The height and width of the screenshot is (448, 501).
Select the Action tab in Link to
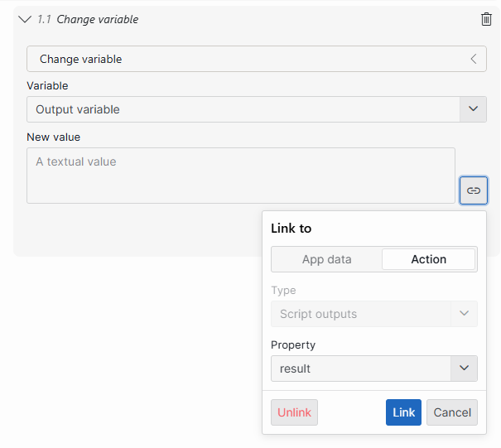(x=428, y=259)
